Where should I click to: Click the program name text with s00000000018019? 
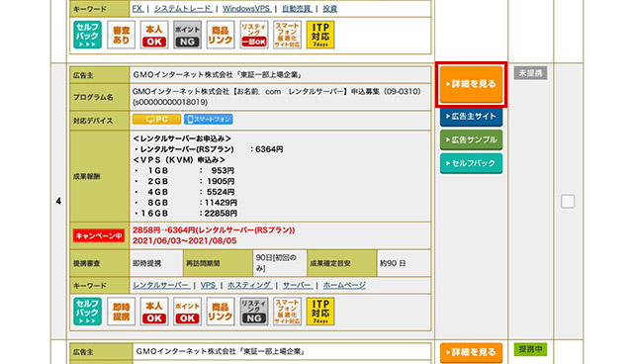pos(277,97)
